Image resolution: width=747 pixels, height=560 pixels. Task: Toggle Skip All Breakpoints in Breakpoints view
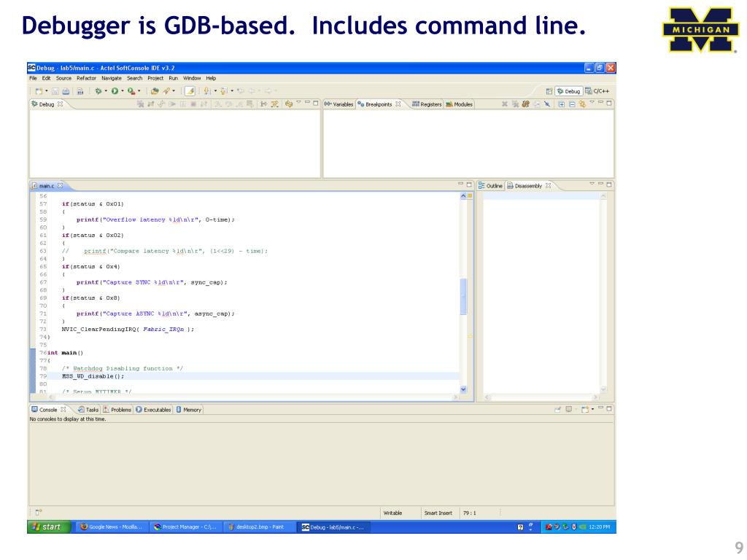point(548,104)
